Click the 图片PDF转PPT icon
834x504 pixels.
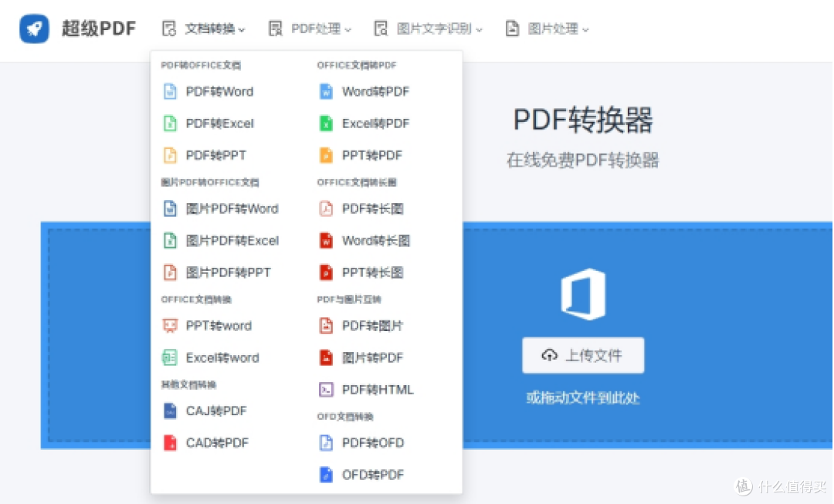[170, 272]
